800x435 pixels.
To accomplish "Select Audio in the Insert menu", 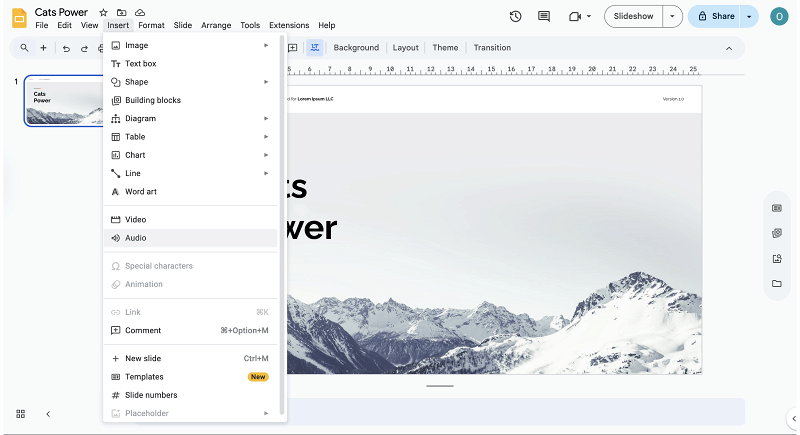I will (190, 238).
